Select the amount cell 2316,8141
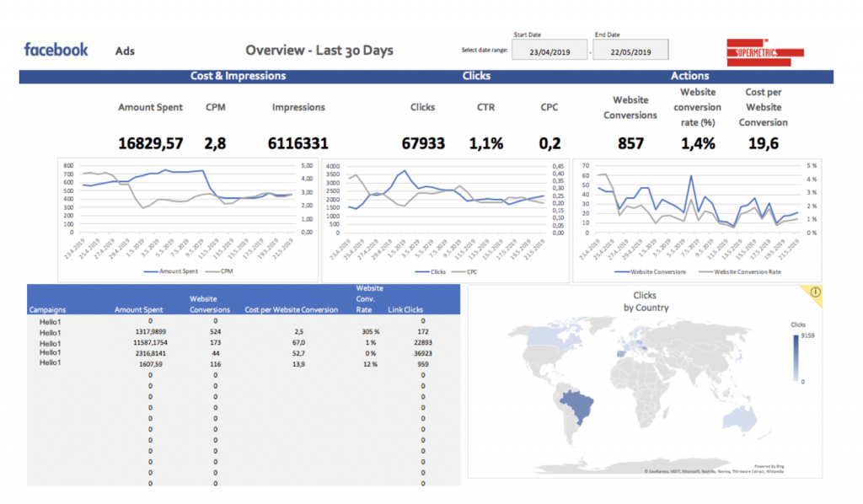The height and width of the screenshot is (504, 863). 150,353
